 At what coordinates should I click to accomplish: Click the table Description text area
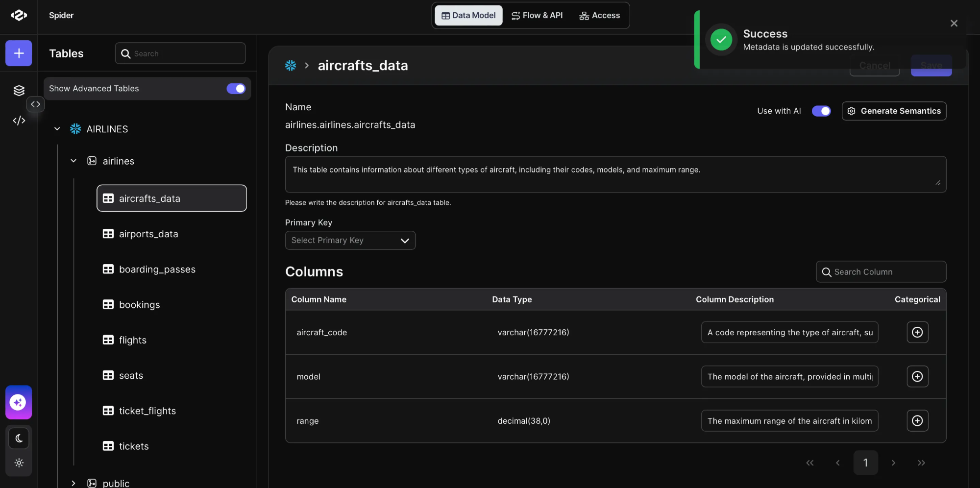tap(615, 174)
